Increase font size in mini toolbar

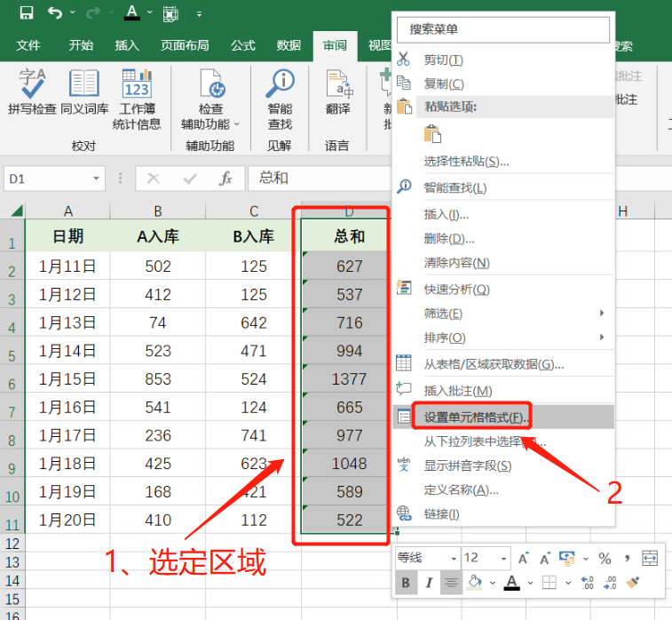coord(523,558)
